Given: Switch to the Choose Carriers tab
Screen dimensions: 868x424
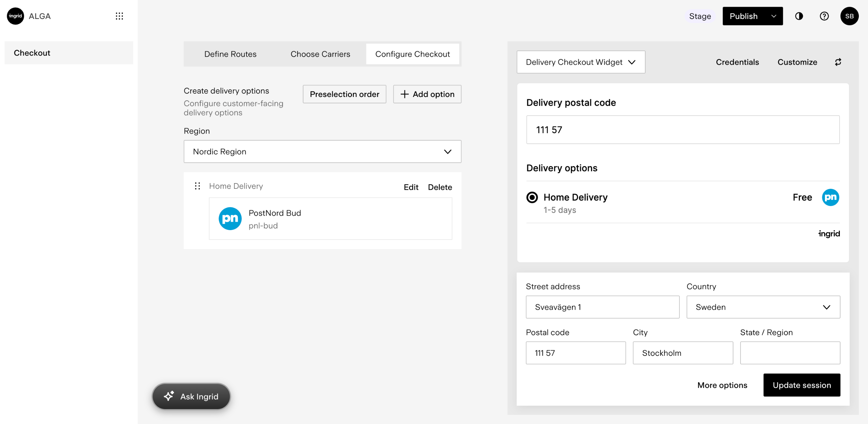Looking at the screenshot, I should pyautogui.click(x=320, y=54).
